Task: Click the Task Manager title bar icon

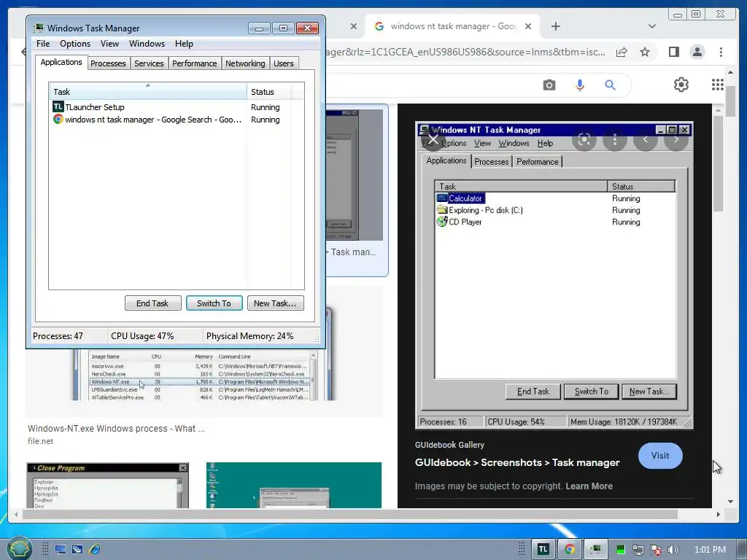Action: click(x=39, y=28)
